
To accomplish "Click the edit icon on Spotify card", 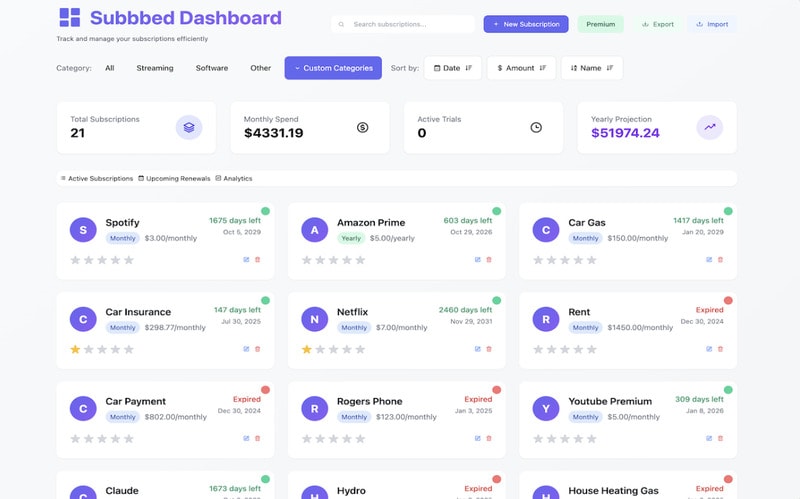I will (x=246, y=260).
